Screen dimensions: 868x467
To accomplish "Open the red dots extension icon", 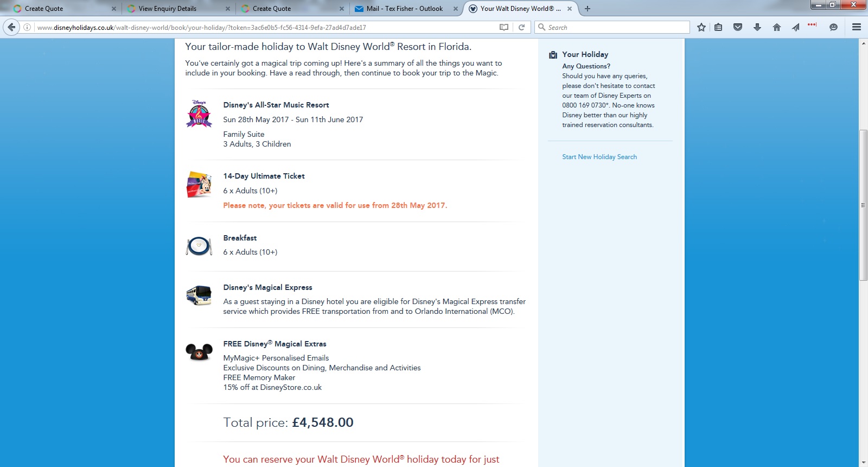I will 812,25.
